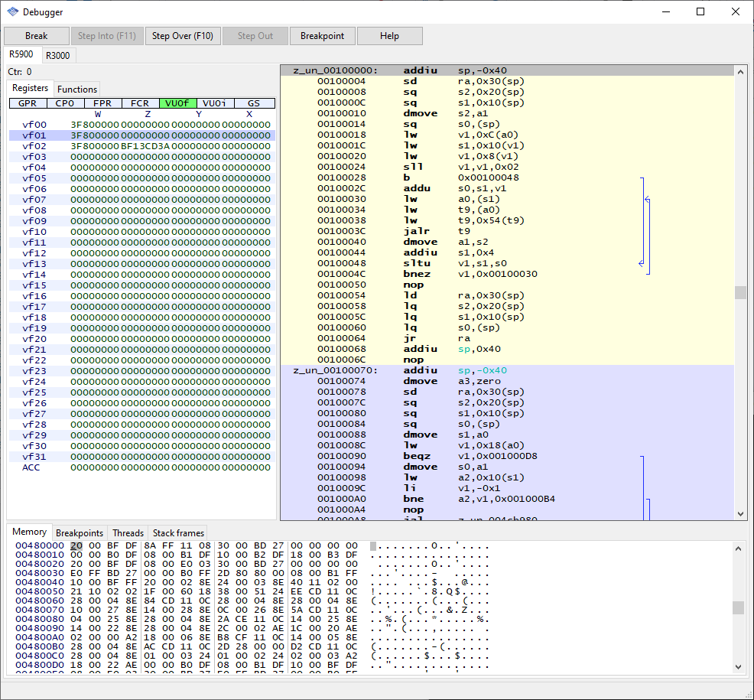The image size is (754, 700).
Task: Click the Step Out button
Action: point(255,36)
